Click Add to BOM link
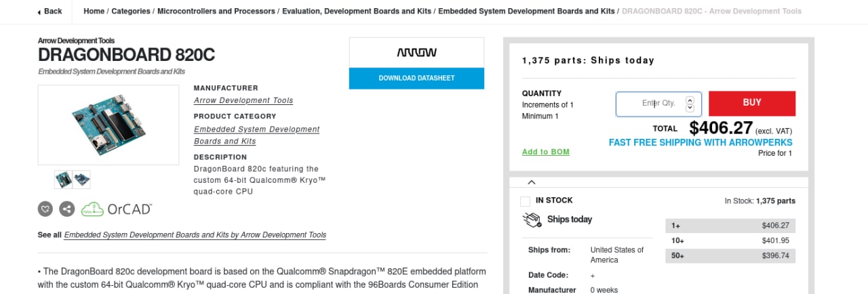The height and width of the screenshot is (294, 868). pyautogui.click(x=546, y=152)
